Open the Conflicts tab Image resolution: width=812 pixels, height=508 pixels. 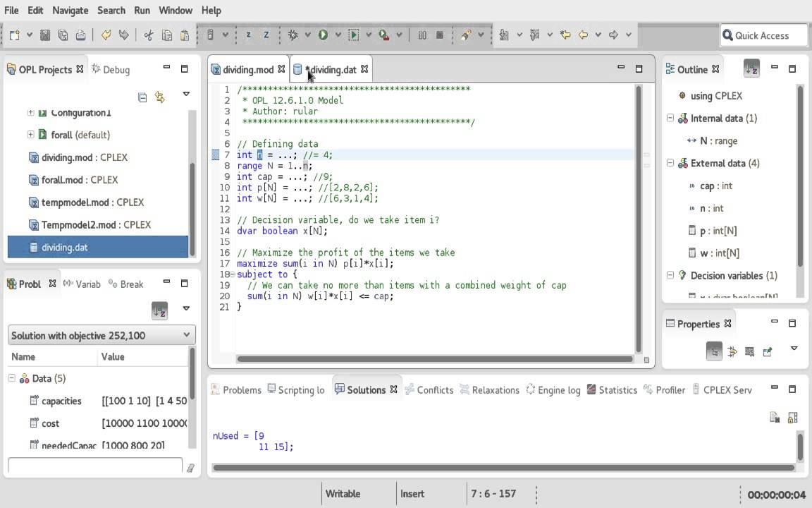pos(429,389)
